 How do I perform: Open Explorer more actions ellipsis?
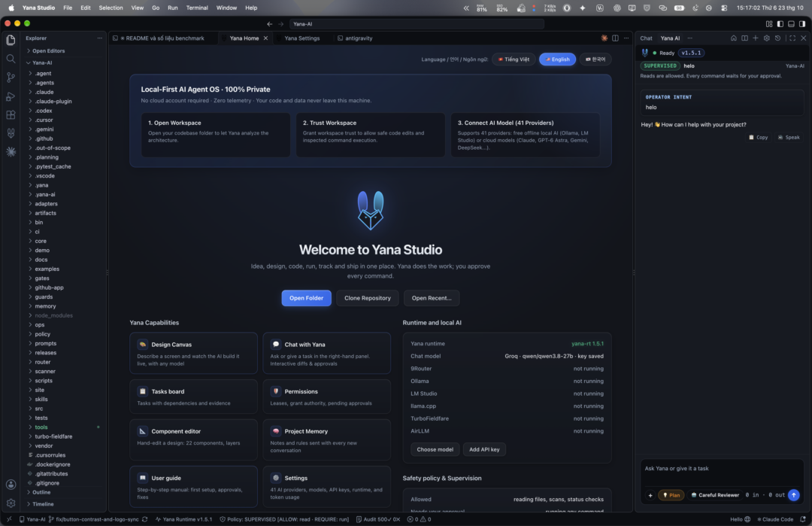click(x=99, y=38)
